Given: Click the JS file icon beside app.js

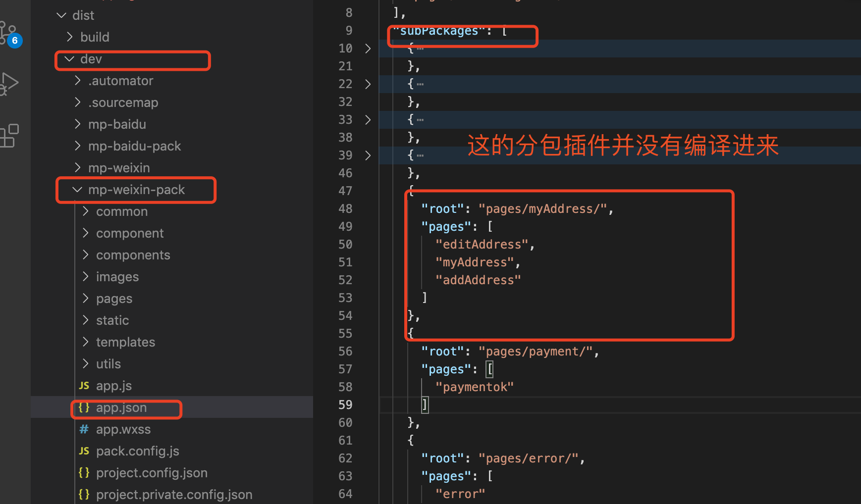Looking at the screenshot, I should click(84, 386).
